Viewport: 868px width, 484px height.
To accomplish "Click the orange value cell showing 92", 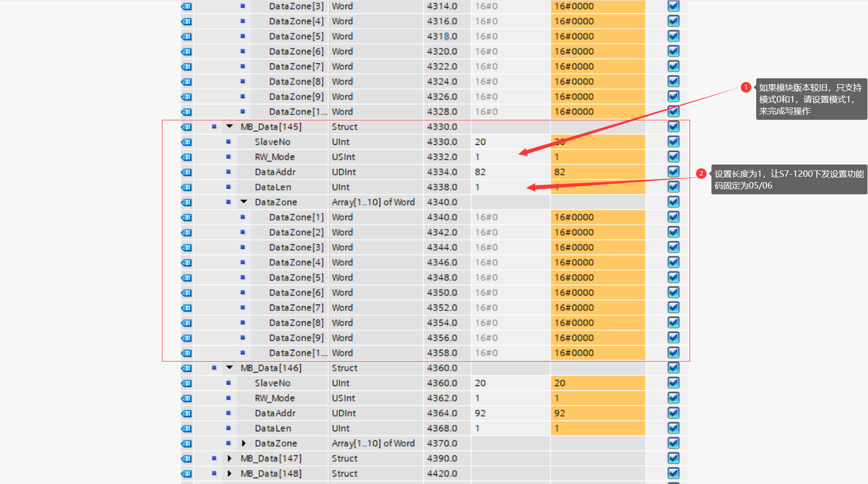I will point(597,413).
